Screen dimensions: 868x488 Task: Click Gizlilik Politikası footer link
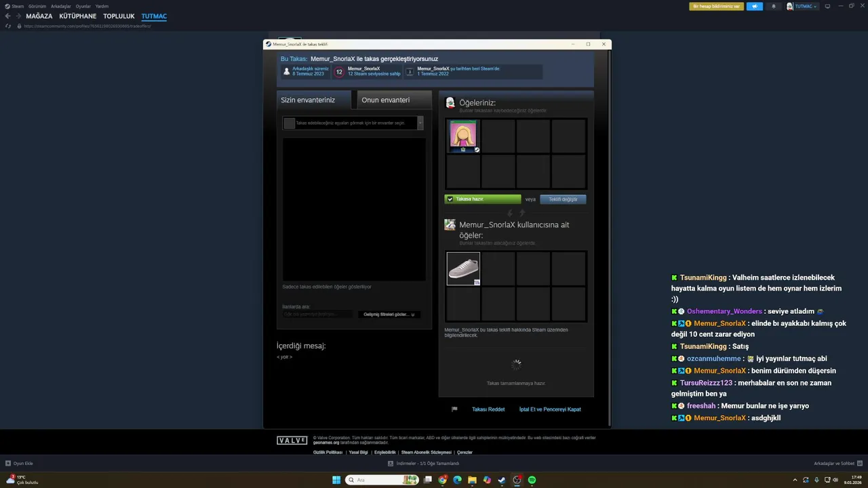tap(328, 452)
